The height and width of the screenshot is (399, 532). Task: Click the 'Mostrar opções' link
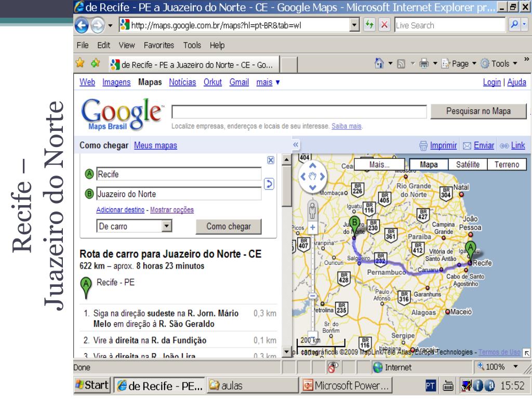click(x=172, y=210)
